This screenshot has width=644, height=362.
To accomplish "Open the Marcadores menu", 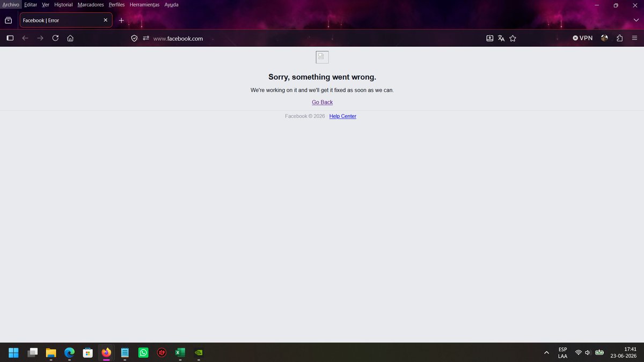I will pos(91,5).
